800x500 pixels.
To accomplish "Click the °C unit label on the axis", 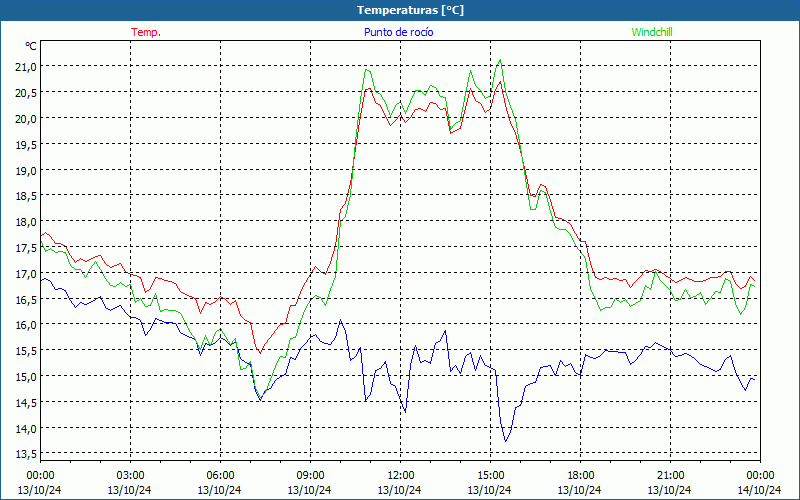I will coord(31,46).
